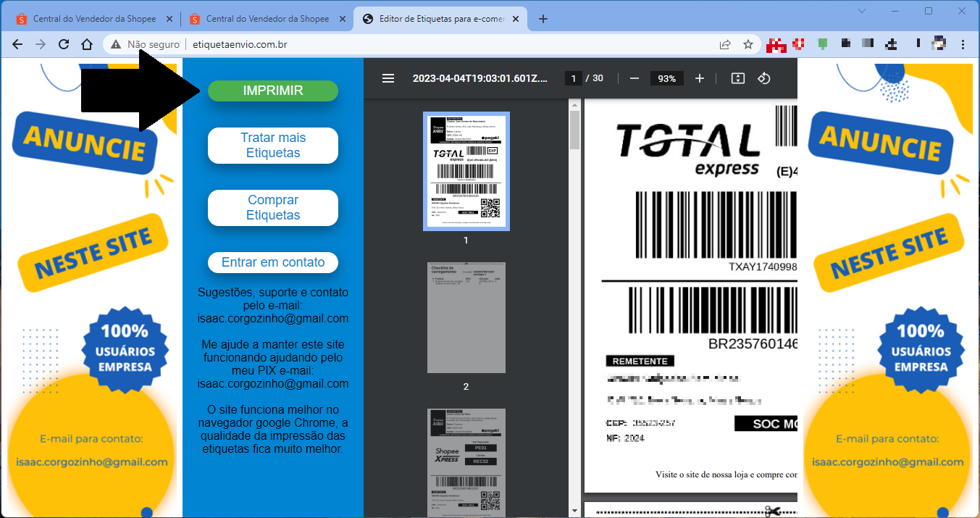
Task: Zoom in the PDF with plus icon
Action: tap(699, 78)
